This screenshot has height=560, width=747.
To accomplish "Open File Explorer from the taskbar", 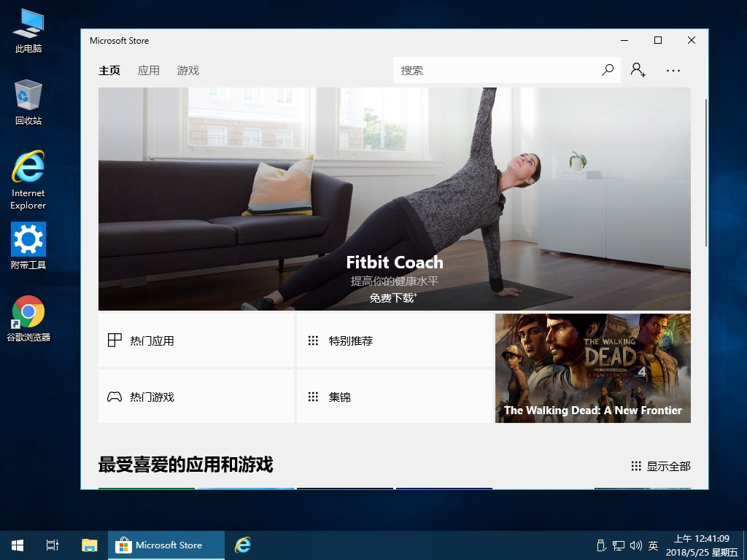I will [89, 545].
